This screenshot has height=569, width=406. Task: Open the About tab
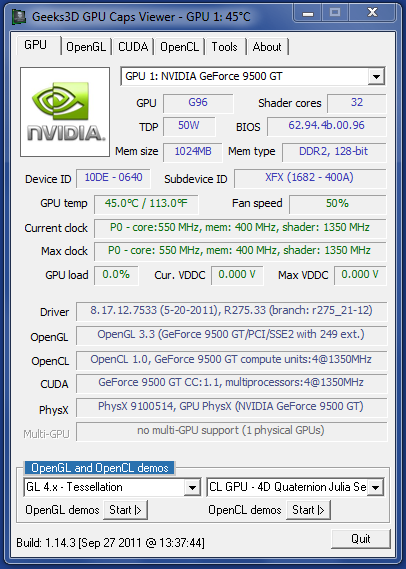(x=267, y=47)
